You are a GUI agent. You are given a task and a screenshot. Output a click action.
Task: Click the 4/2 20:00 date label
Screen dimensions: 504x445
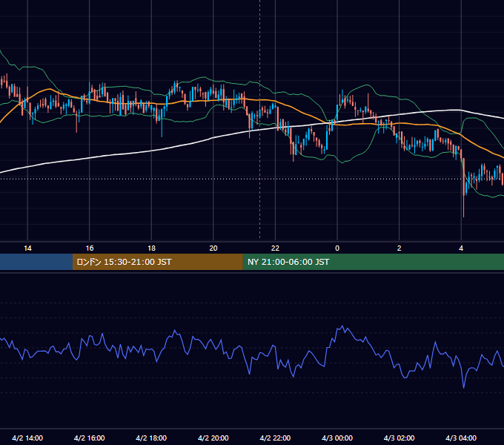point(213,438)
